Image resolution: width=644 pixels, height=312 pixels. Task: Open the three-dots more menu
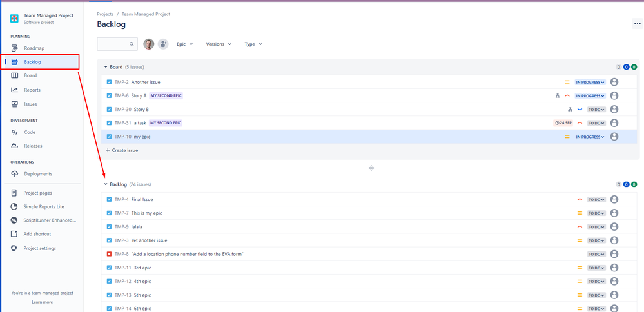637,24
